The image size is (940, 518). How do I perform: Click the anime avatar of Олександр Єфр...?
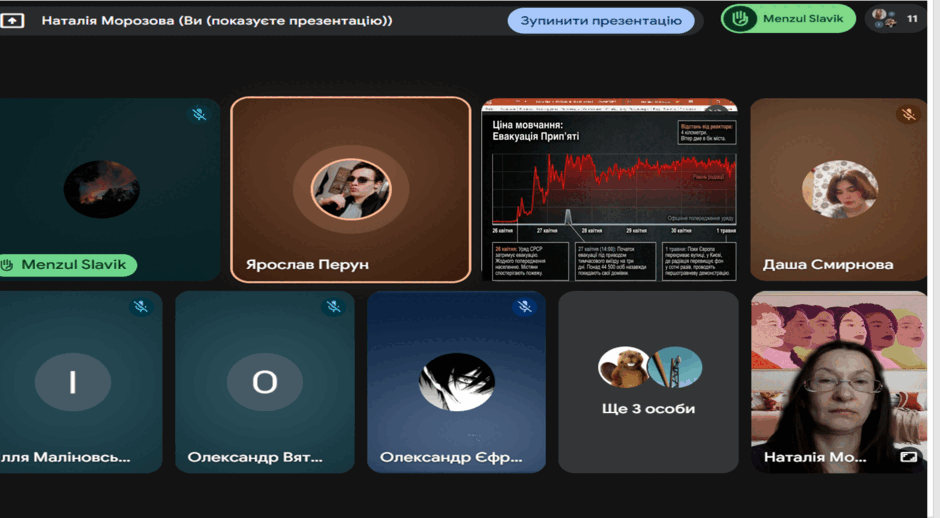456,382
